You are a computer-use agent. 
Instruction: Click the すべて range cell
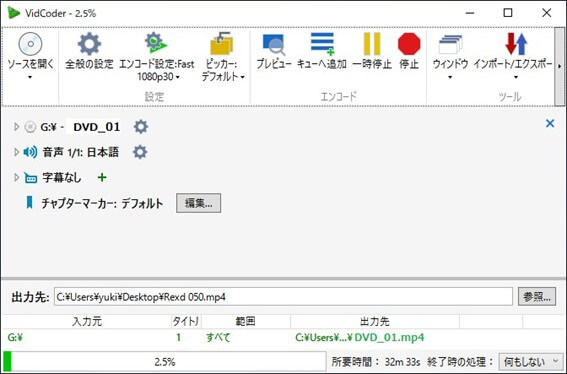coord(218,337)
